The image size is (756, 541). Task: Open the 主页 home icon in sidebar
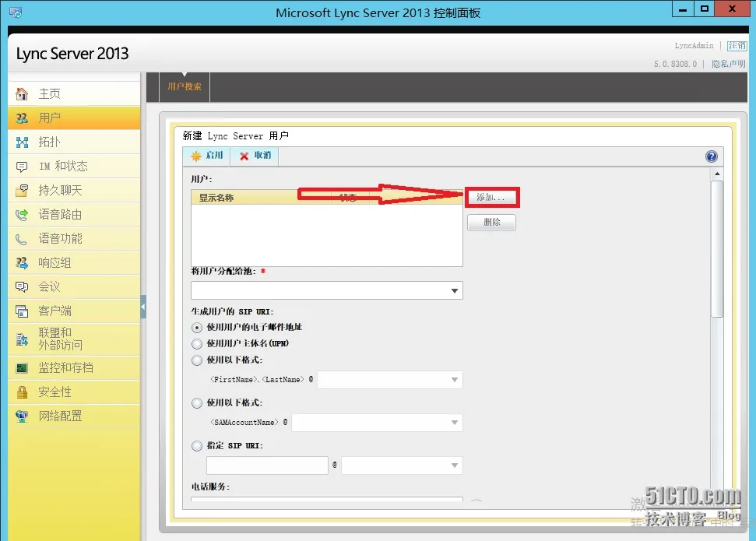tap(22, 94)
